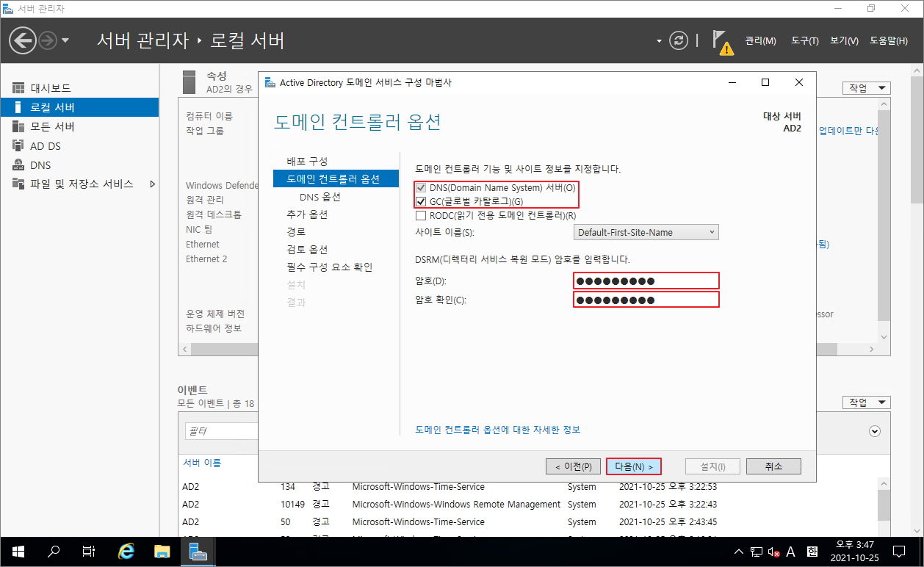
Task: Click the < 이전(P) button
Action: click(573, 466)
